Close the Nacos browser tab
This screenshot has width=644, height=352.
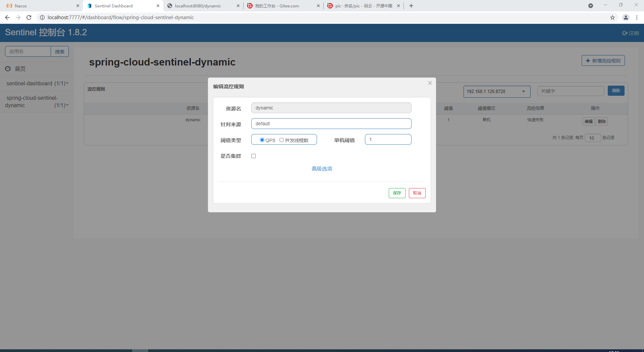click(78, 6)
